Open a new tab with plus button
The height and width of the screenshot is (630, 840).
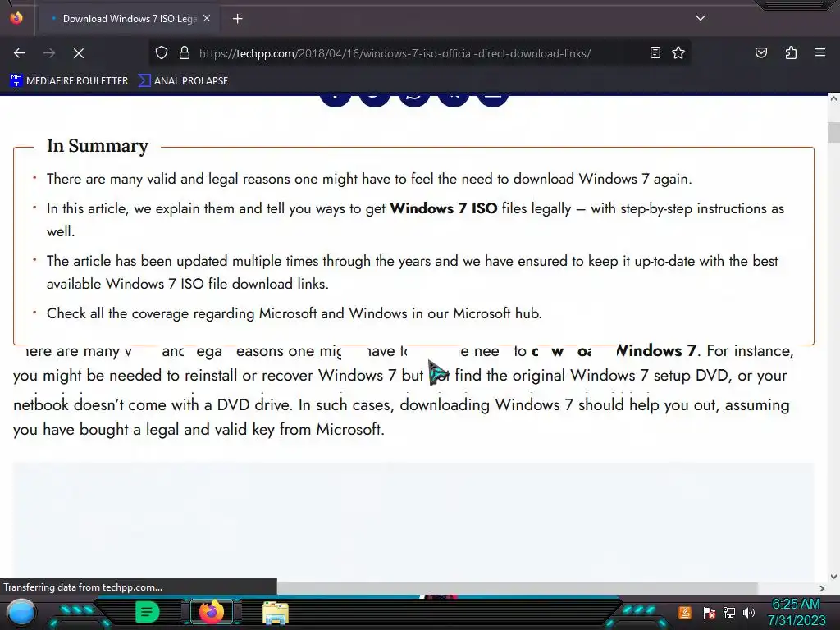237,19
